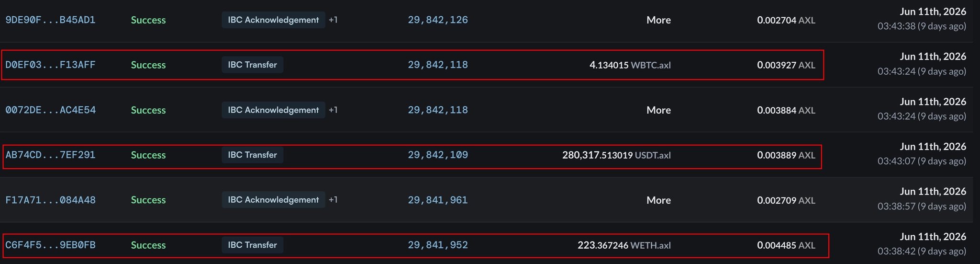
Task: Show More amounts for 0072DE transaction
Action: pos(658,110)
